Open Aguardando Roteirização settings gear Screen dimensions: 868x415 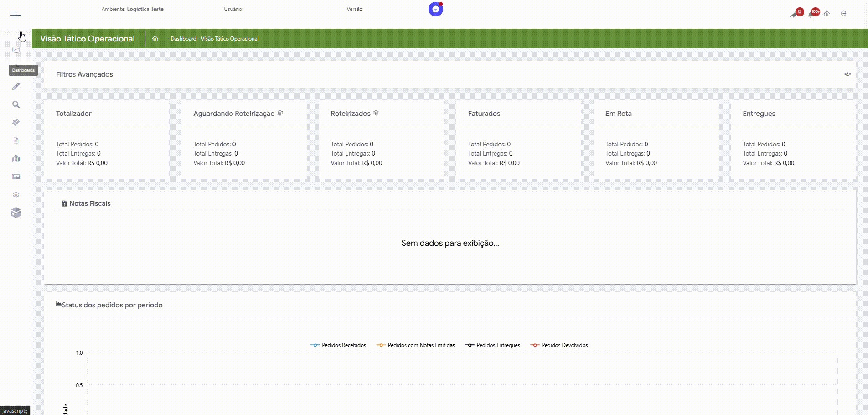[280, 113]
